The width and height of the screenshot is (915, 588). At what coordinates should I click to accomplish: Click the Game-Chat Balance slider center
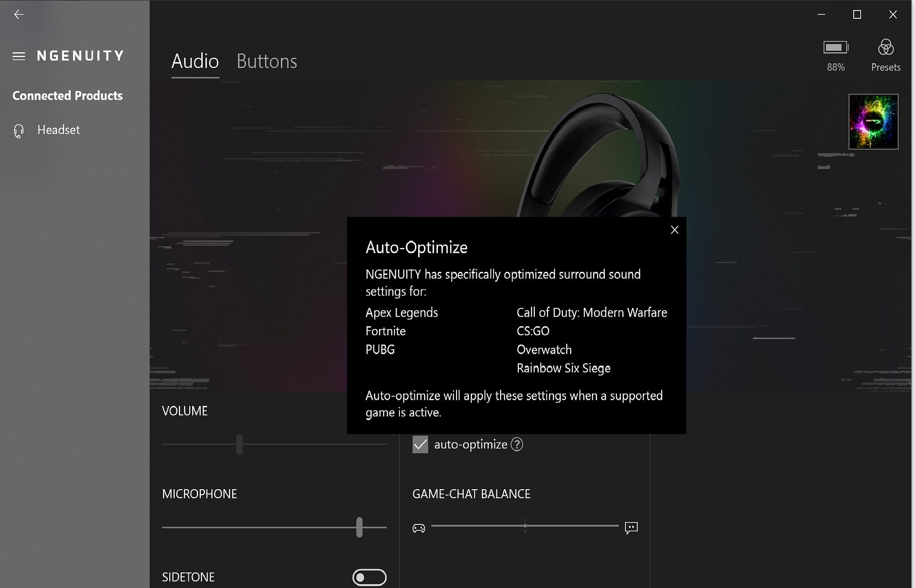[x=525, y=526]
